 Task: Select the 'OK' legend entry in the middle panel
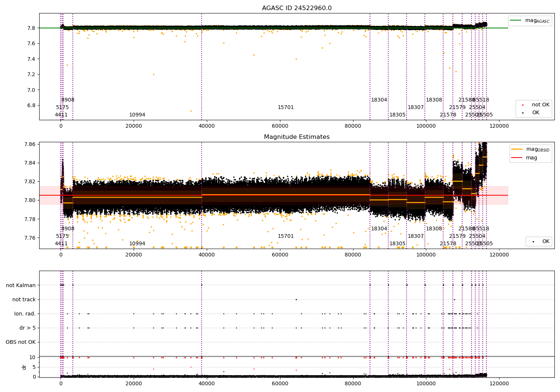pyautogui.click(x=541, y=242)
